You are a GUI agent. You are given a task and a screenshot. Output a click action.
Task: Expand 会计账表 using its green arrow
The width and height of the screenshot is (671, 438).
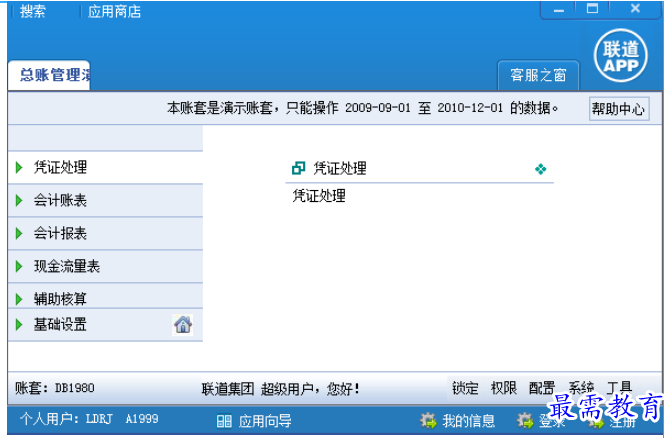point(19,200)
